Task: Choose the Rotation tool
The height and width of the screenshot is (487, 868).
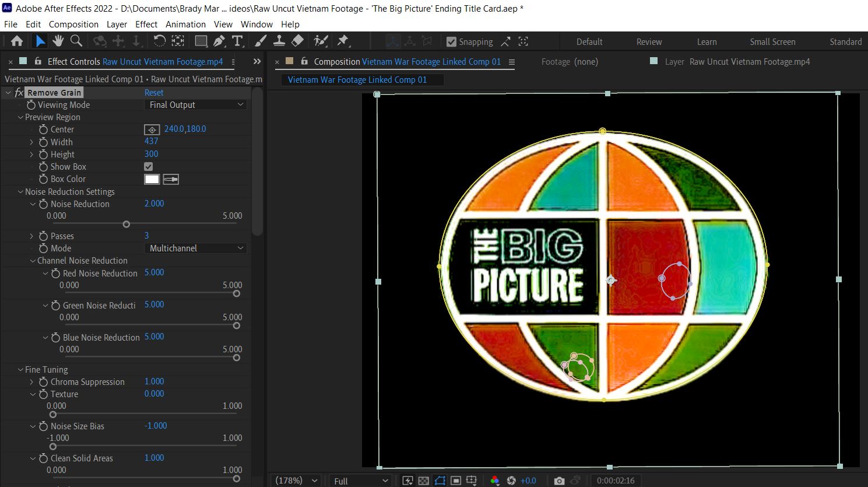Action: (x=159, y=41)
